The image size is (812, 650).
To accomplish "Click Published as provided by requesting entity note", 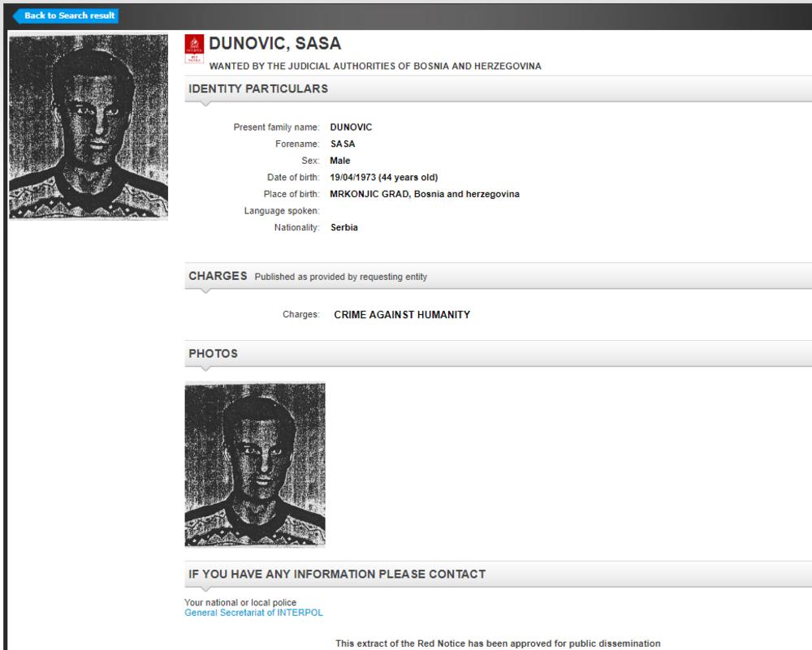I will tap(340, 277).
